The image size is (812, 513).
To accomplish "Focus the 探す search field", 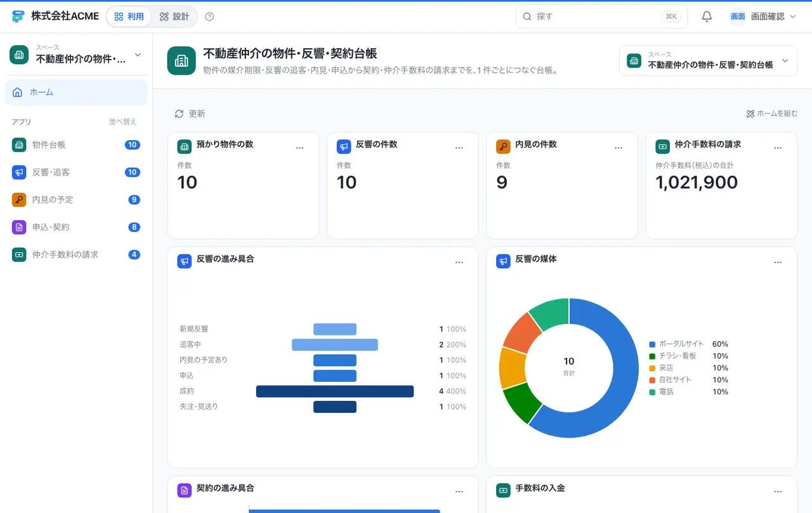I will 601,16.
